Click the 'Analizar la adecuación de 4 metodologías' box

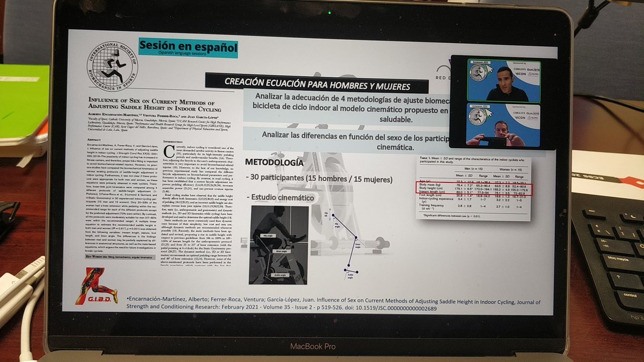coord(346,109)
